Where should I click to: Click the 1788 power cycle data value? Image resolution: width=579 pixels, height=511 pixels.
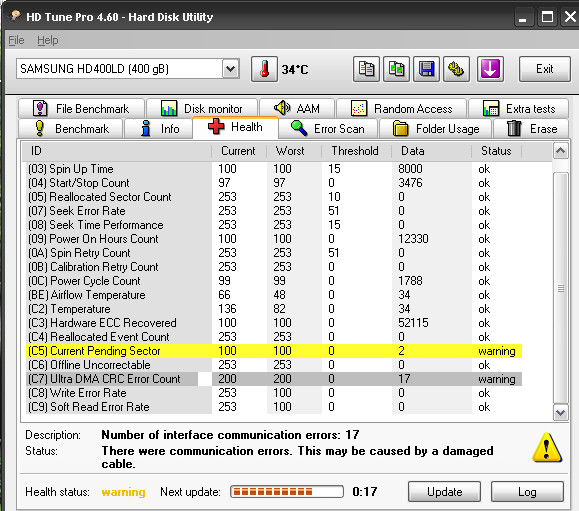(x=410, y=281)
